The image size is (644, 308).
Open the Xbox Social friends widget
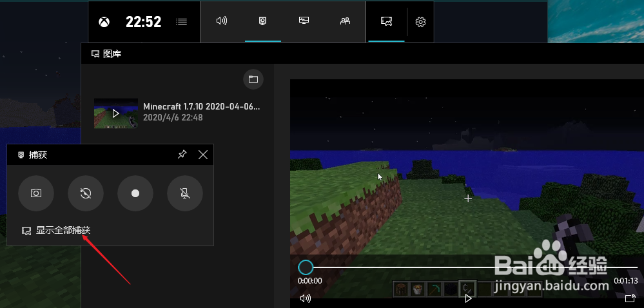tap(345, 21)
